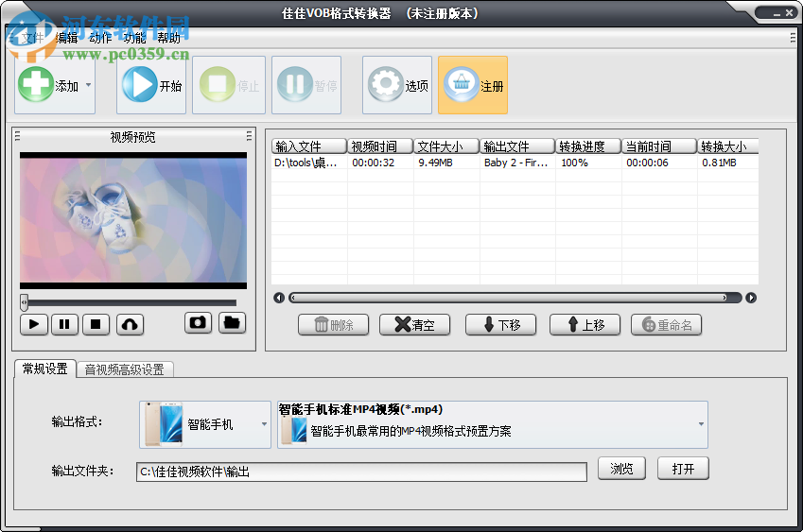Click the file list right scroll arrow
This screenshot has width=803, height=532.
(751, 298)
